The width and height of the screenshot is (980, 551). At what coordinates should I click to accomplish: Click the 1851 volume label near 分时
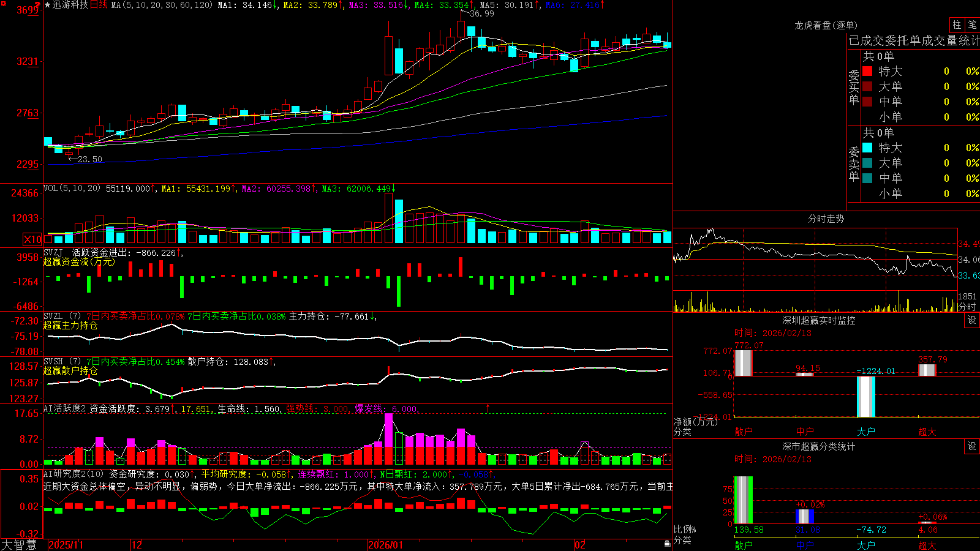pyautogui.click(x=967, y=296)
